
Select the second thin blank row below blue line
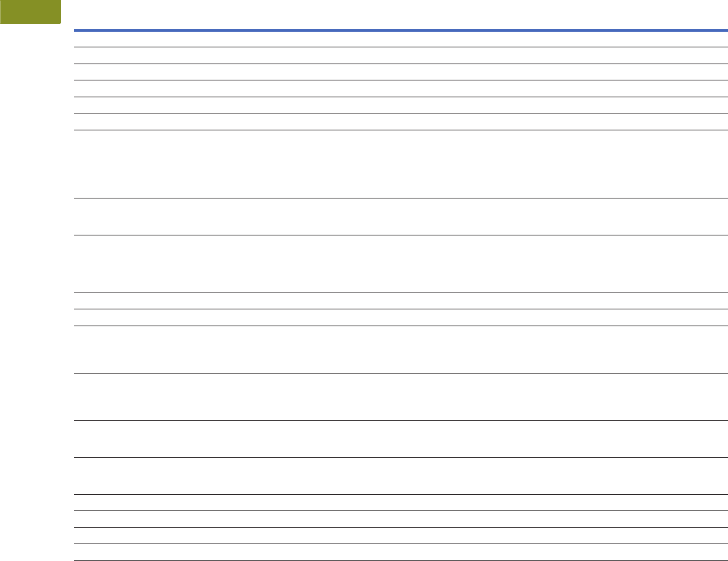point(401,55)
